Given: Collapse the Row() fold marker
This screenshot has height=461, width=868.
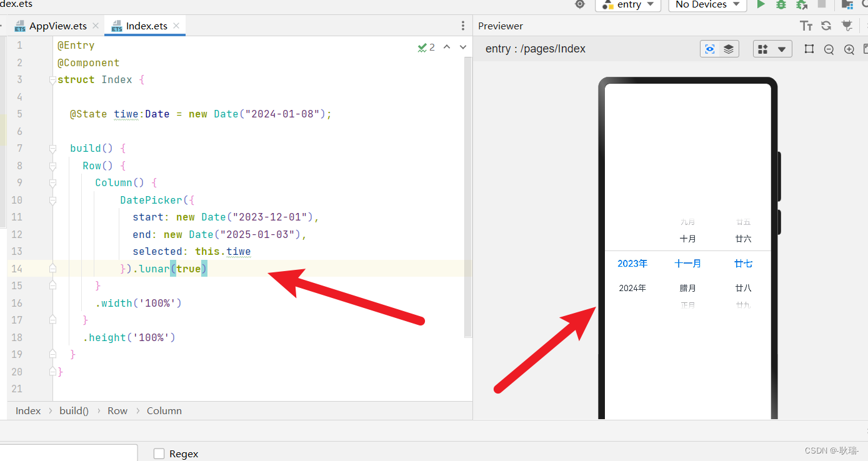Looking at the screenshot, I should pos(52,166).
